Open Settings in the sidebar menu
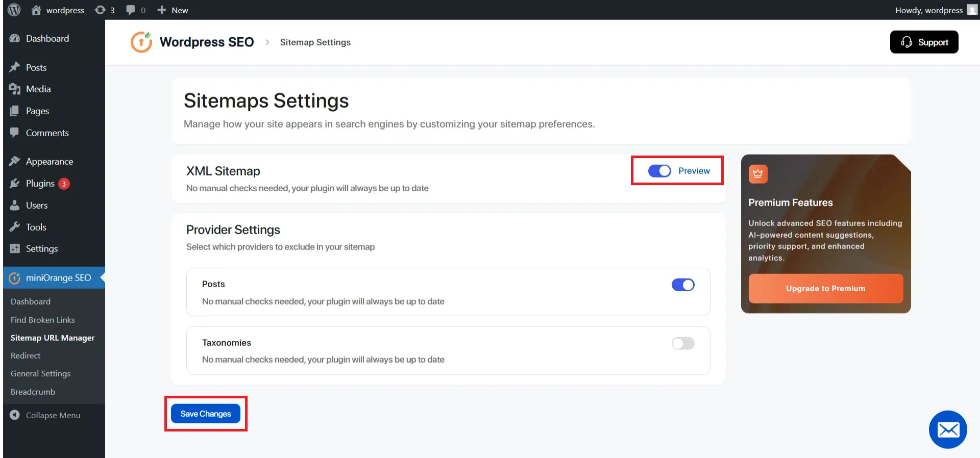The image size is (980, 458). pyautogui.click(x=42, y=249)
